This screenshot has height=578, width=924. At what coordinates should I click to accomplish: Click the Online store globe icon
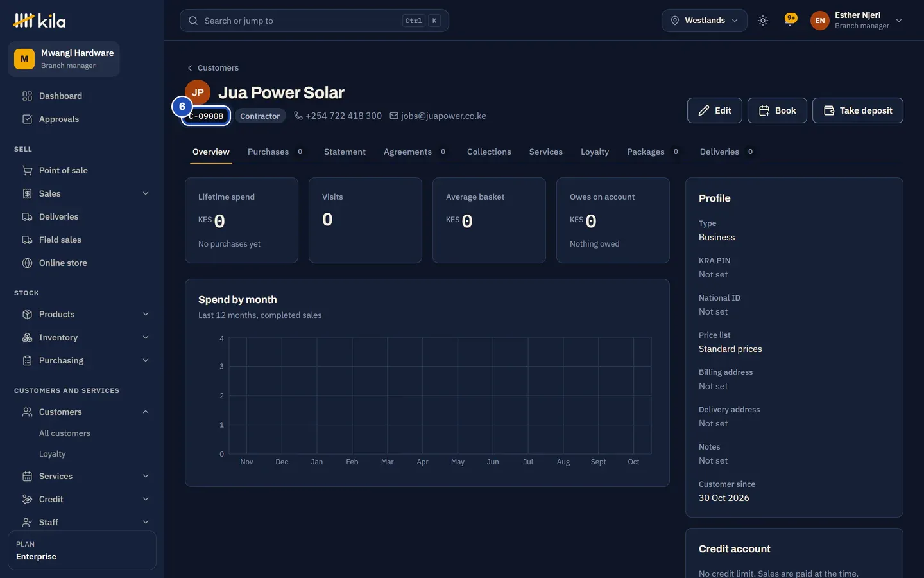(27, 263)
